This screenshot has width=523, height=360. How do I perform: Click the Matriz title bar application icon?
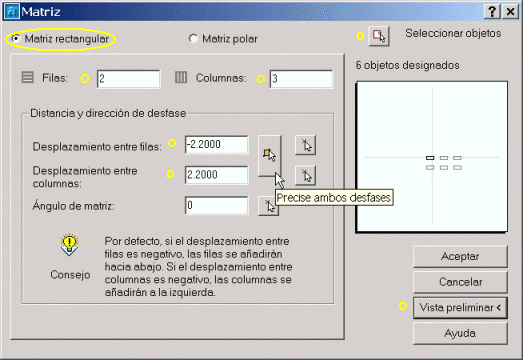pos(12,12)
